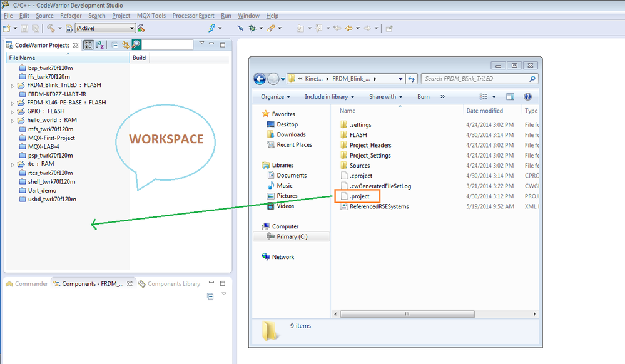Viewport: 625px width, 364px height.
Task: Expand the FRDM_Blink_TriLED project
Action: (x=12, y=86)
